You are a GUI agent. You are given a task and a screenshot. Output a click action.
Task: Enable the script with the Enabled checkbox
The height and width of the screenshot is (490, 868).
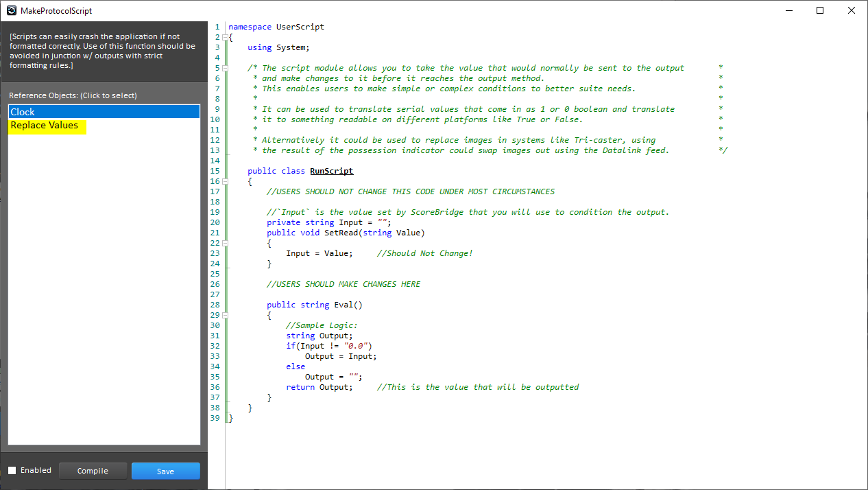pos(14,470)
